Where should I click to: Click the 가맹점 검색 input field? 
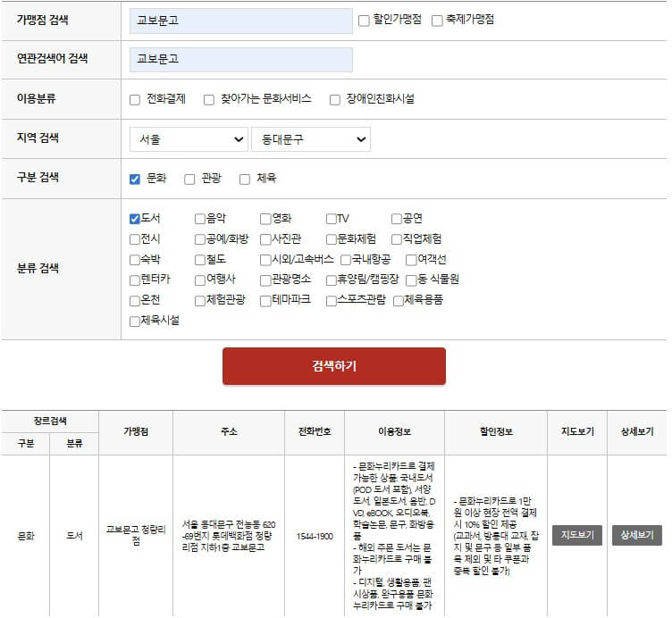click(241, 21)
